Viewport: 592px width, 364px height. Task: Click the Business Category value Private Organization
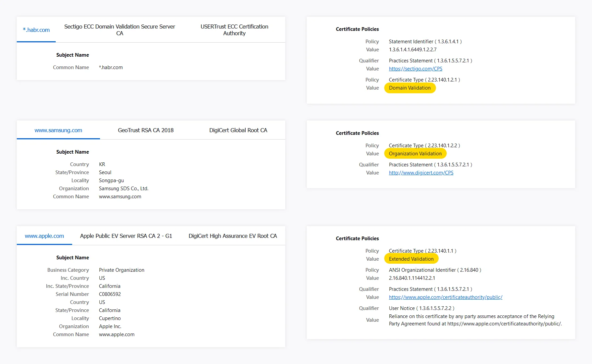pos(121,270)
